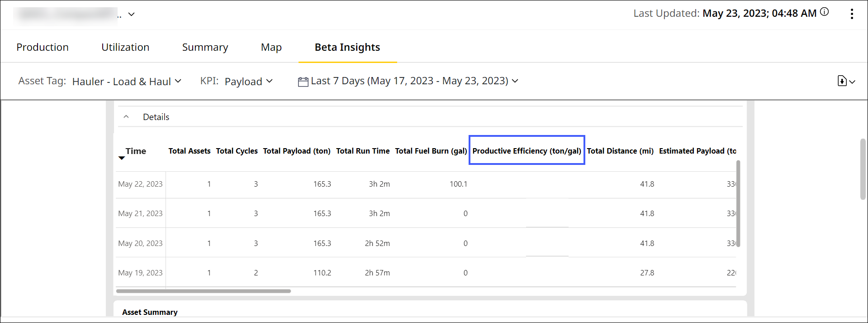This screenshot has height=323, width=868.
Task: Open the vertical three-dot options menu
Action: click(852, 14)
